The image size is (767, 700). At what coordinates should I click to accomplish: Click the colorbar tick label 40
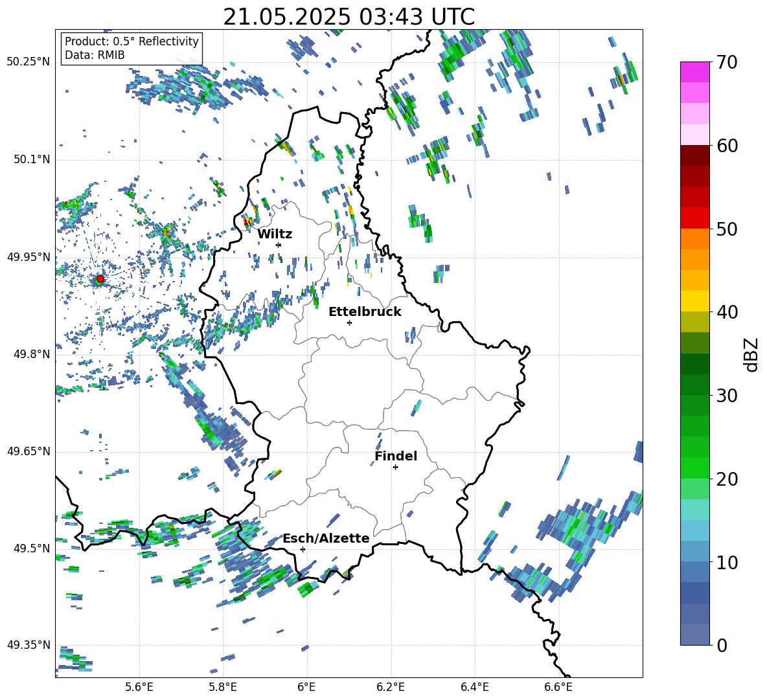[727, 312]
